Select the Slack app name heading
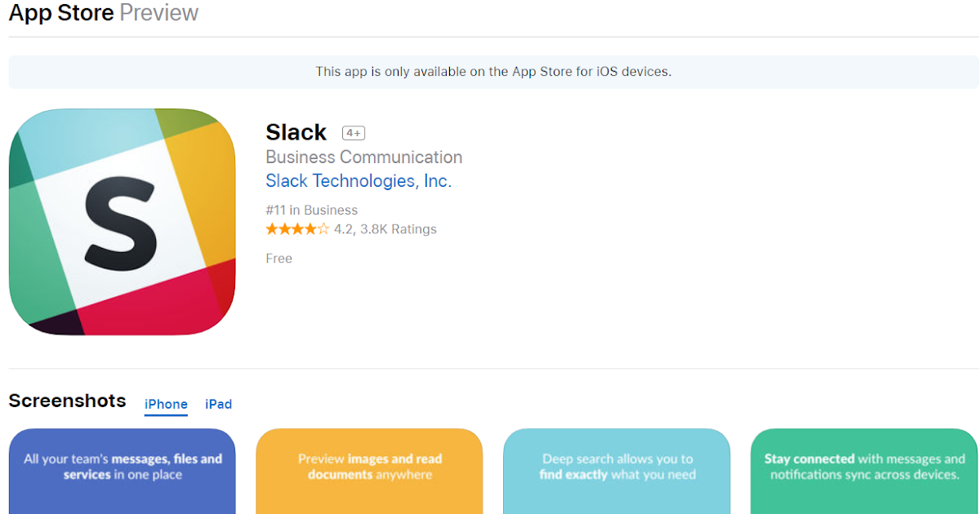This screenshot has width=980, height=514. pos(296,132)
